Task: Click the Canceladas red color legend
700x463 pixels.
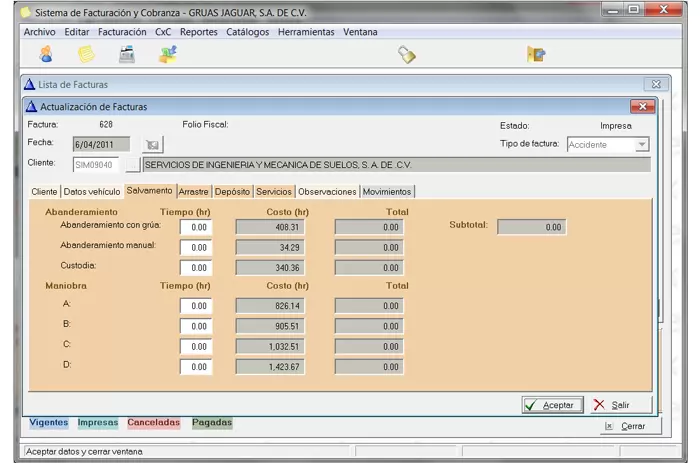Action: coord(153,423)
